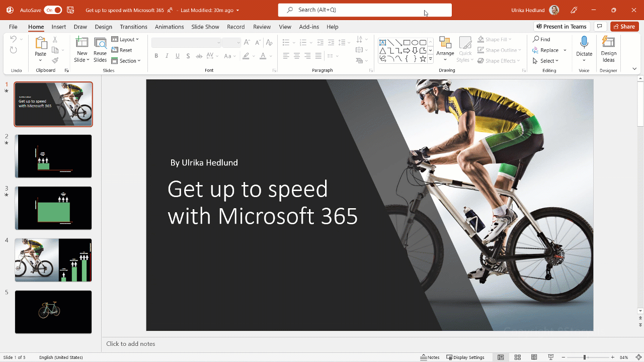Image resolution: width=644 pixels, height=362 pixels.
Task: Switch to Reading View icon
Action: click(x=534, y=357)
